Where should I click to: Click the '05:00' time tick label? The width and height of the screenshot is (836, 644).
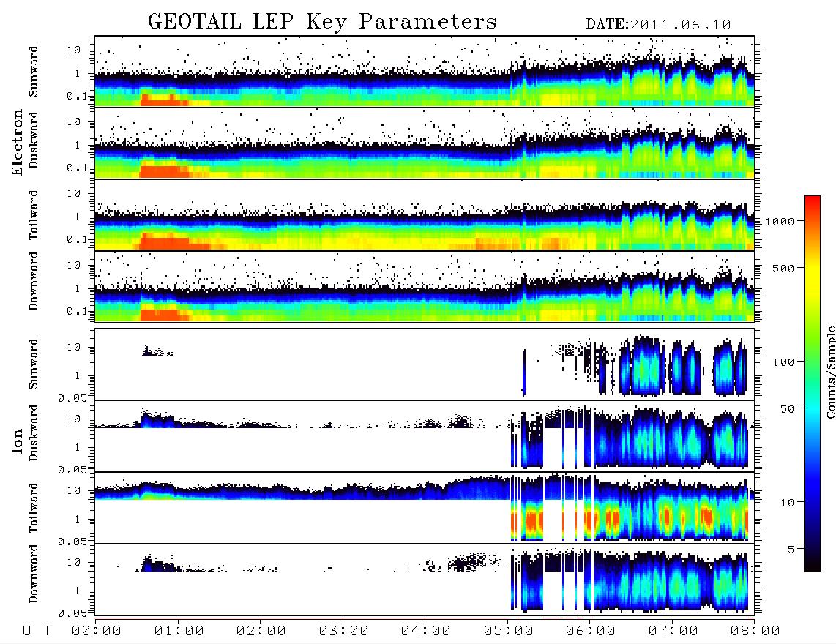(x=509, y=632)
